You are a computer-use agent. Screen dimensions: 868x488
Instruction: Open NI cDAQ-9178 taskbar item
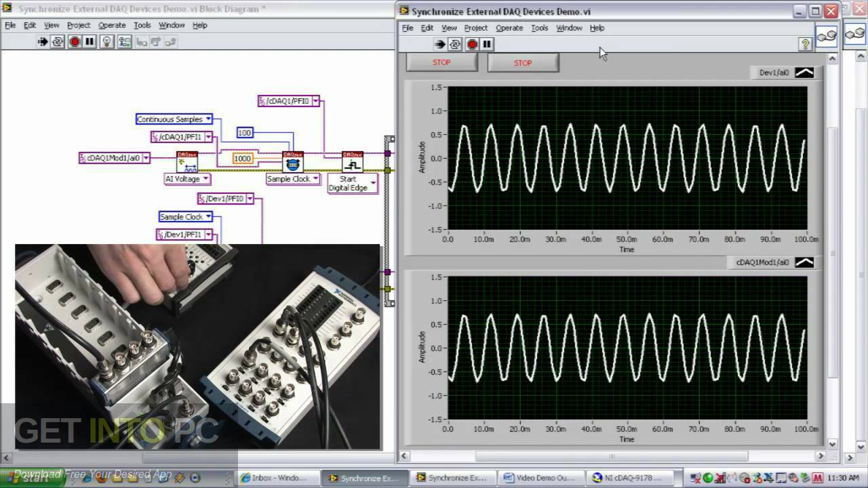[x=631, y=478]
